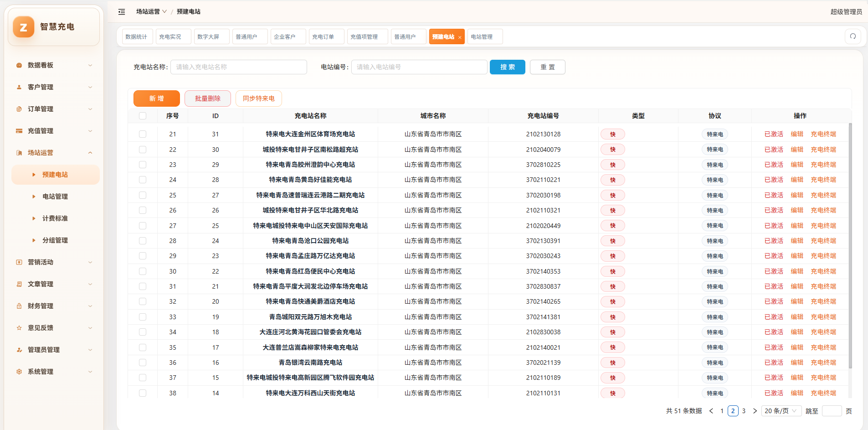Expand the 充值管理 menu chevron
This screenshot has width=868, height=430.
90,131
